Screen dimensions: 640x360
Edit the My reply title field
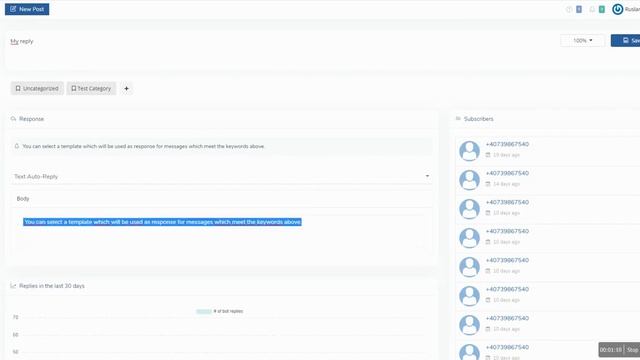pyautogui.click(x=22, y=41)
